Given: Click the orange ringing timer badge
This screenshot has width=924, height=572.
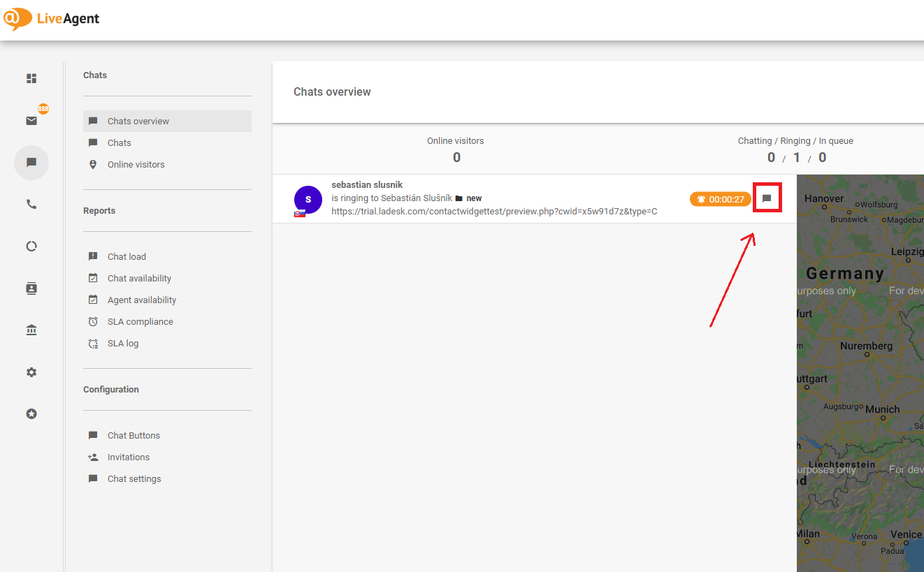Looking at the screenshot, I should tap(721, 199).
